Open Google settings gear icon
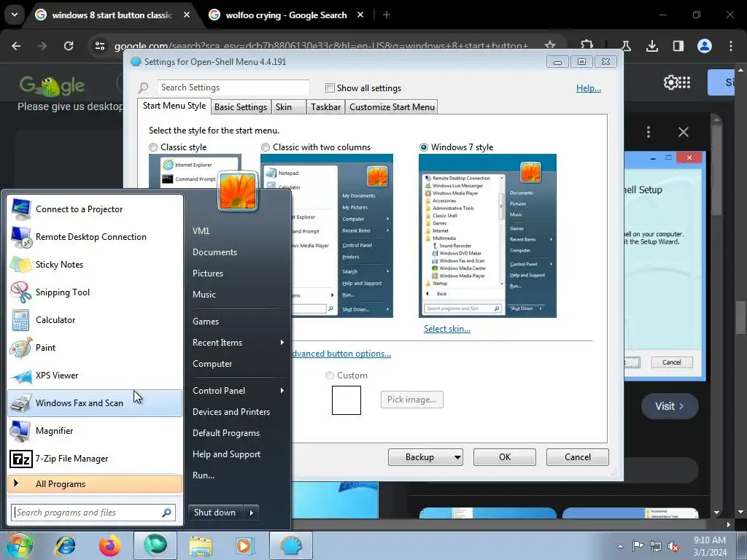The image size is (747, 560). (670, 82)
